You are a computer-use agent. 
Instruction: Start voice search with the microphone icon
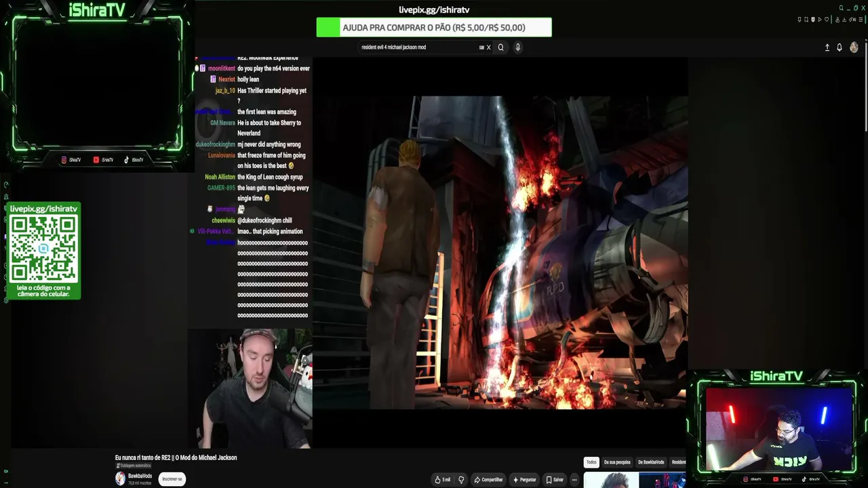tap(517, 47)
